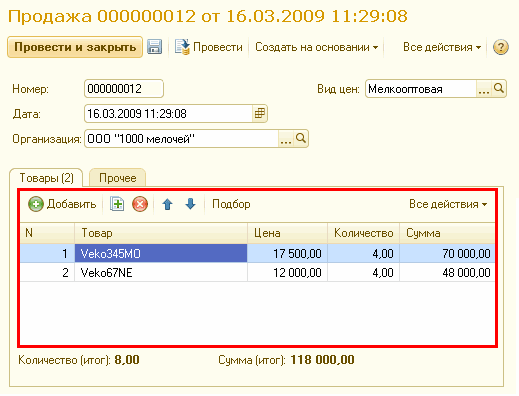Click the total sum value 118 000,00

coord(322,360)
